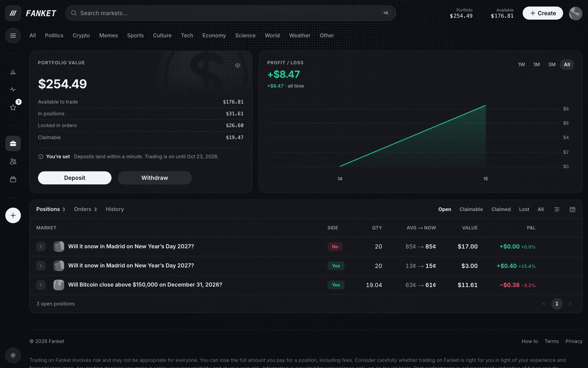The height and width of the screenshot is (368, 588).
Task: Open the starred watchlist with badge 3
Action: [13, 107]
